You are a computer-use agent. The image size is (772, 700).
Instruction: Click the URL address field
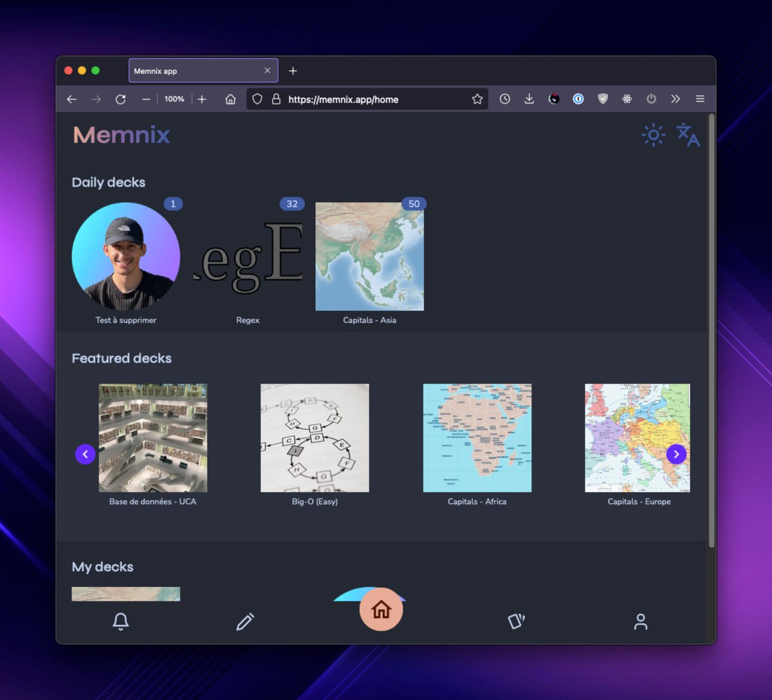368,99
